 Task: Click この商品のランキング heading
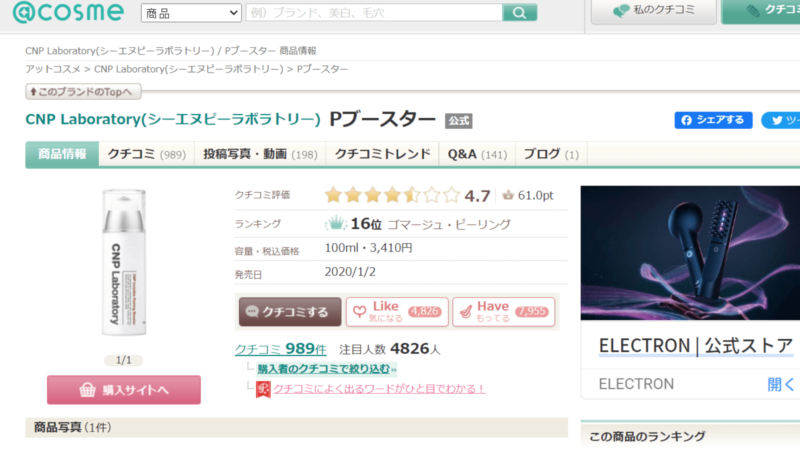tap(647, 437)
